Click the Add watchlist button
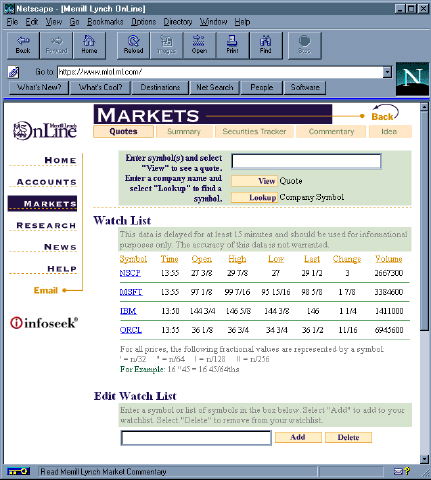431x480 pixels. 298,437
